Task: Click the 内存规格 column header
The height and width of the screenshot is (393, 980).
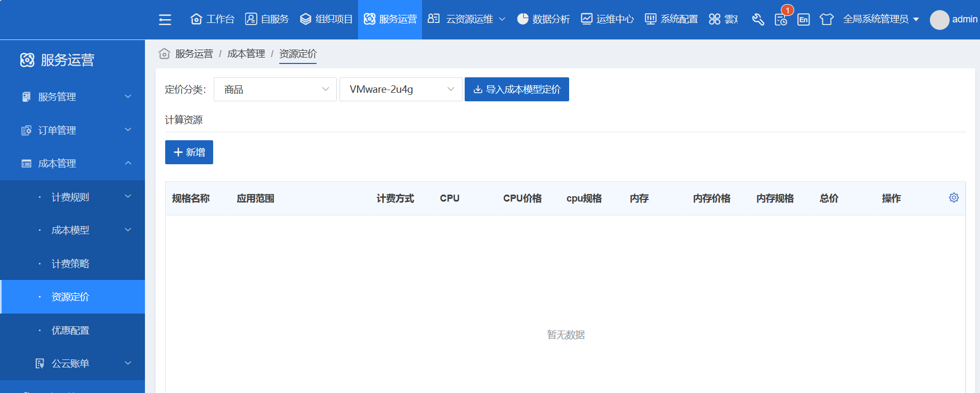Action: (775, 198)
